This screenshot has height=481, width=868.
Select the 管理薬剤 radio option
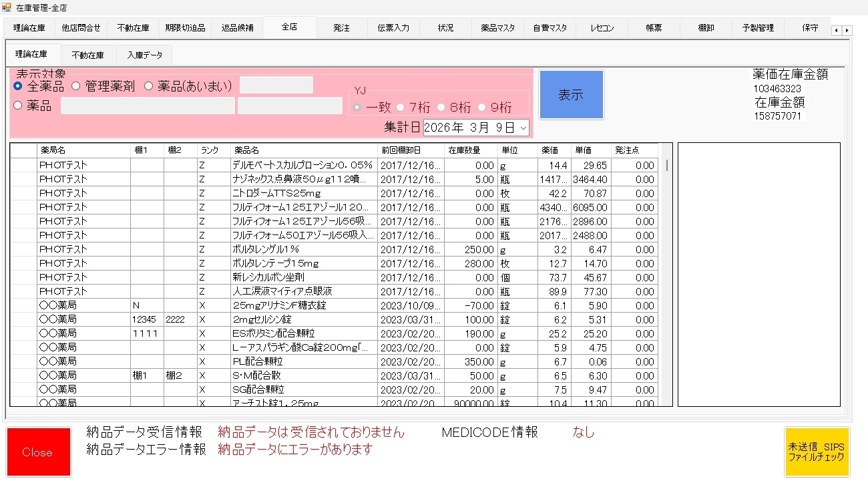coord(76,86)
